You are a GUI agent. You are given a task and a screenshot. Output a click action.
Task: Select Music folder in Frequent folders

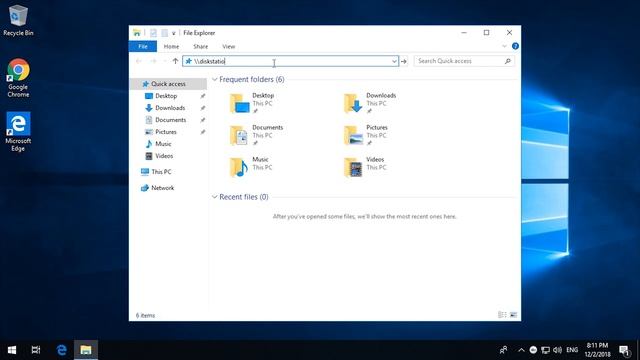coord(250,167)
